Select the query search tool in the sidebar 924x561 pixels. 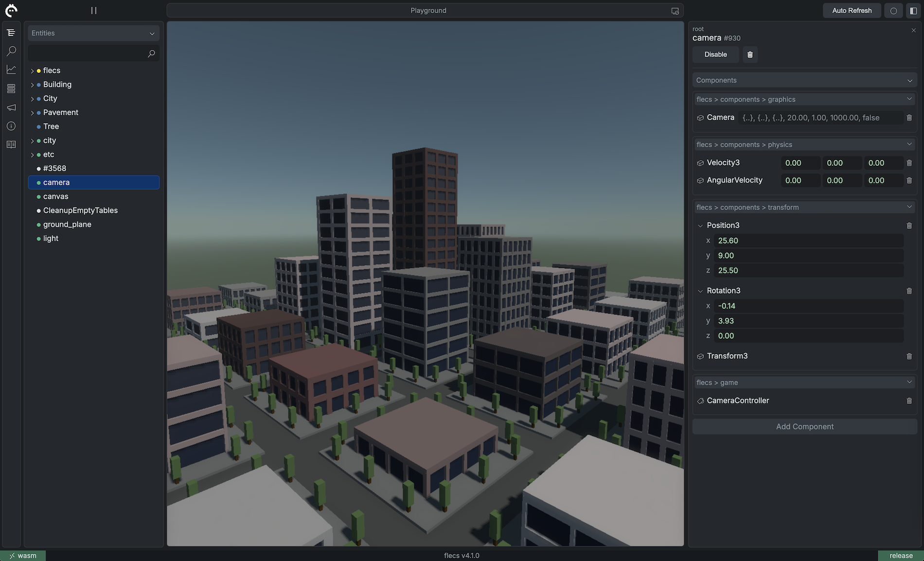(x=11, y=51)
